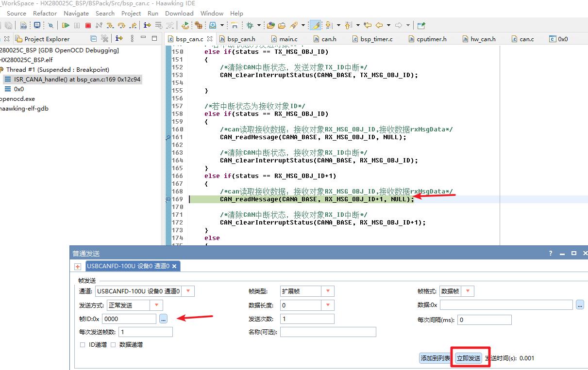Click the green Resume debug button

pos(66,25)
